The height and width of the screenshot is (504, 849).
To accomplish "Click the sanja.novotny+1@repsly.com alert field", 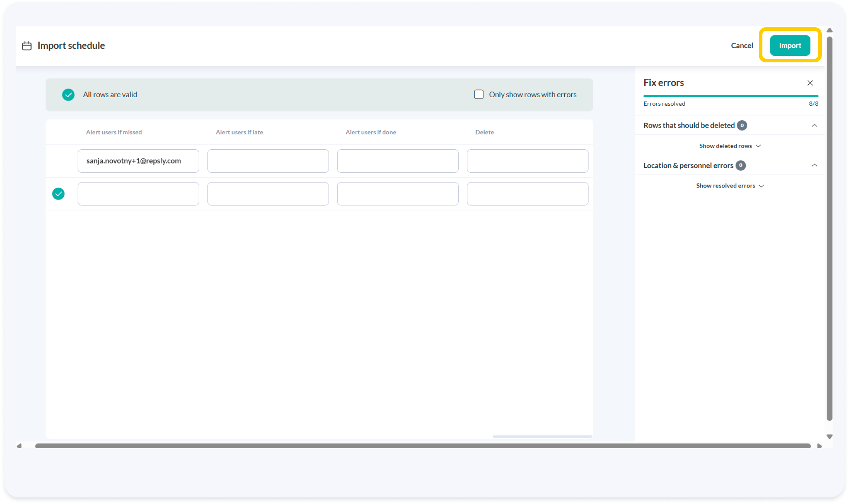I will coord(138,161).
